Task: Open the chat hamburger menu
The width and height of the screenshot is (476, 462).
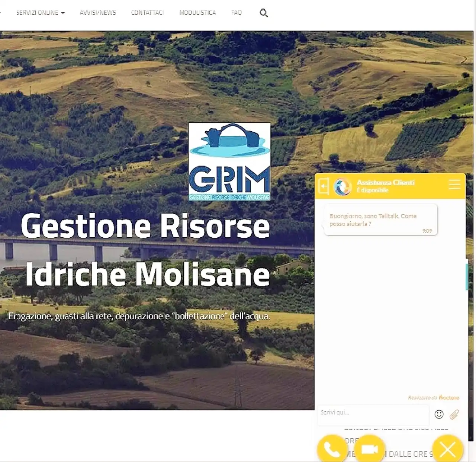Action: tap(454, 185)
